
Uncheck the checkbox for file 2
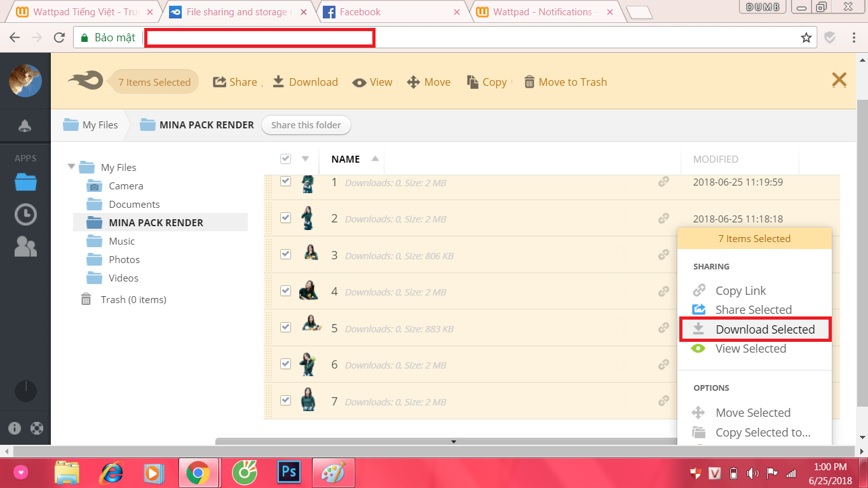point(285,217)
